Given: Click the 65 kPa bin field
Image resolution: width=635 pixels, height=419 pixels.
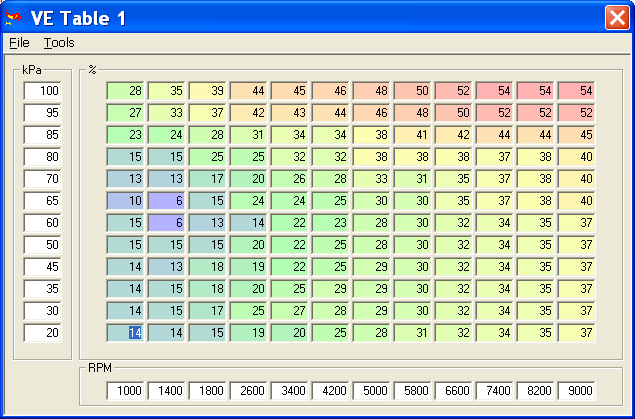Looking at the screenshot, I should [x=44, y=201].
